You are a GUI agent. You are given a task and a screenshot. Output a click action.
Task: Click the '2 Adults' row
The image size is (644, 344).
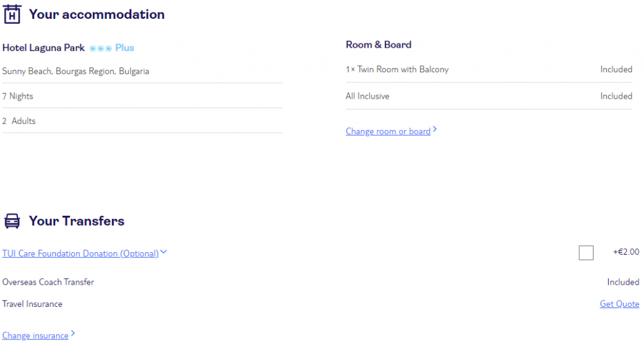[x=142, y=121]
